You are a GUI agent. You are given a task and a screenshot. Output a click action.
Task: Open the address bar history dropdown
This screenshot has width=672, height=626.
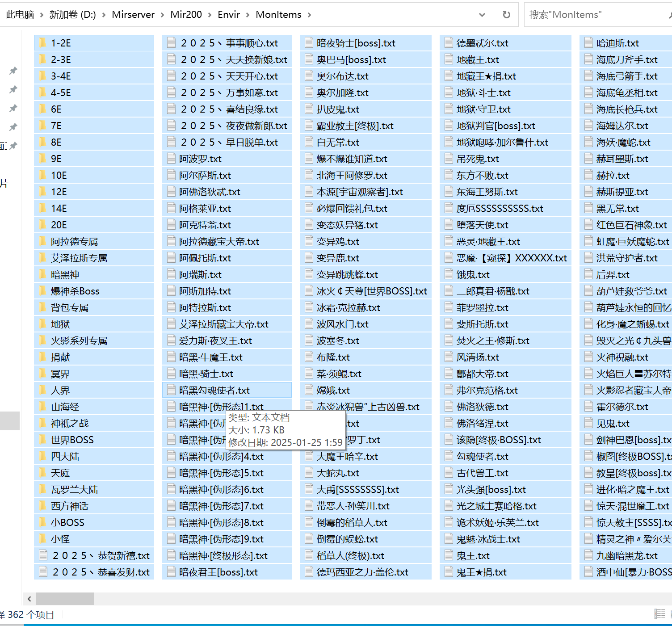pyautogui.click(x=482, y=15)
